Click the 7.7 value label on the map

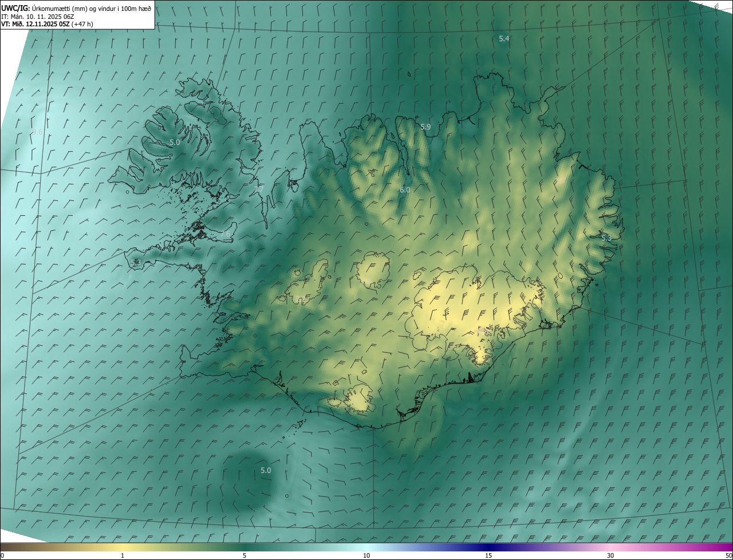(259, 188)
